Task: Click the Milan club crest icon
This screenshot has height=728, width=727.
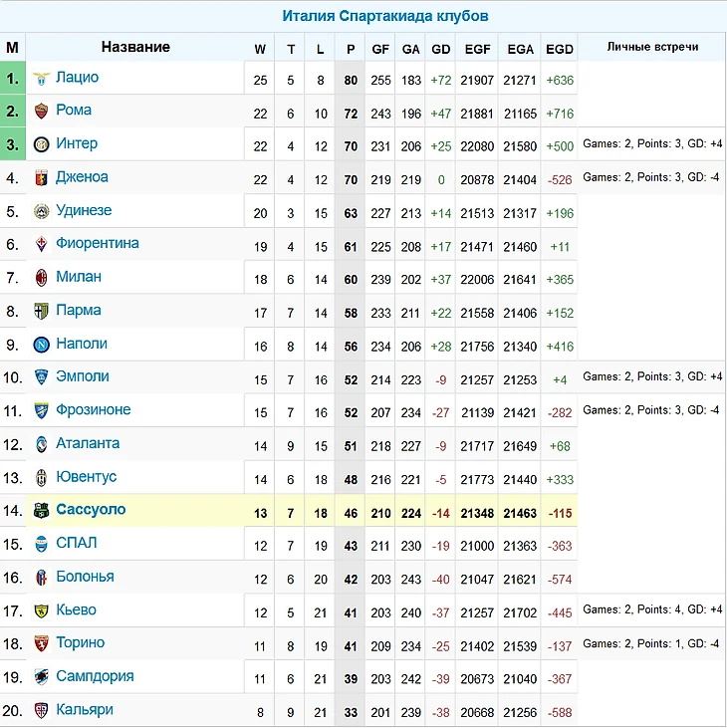Action: pyautogui.click(x=42, y=277)
